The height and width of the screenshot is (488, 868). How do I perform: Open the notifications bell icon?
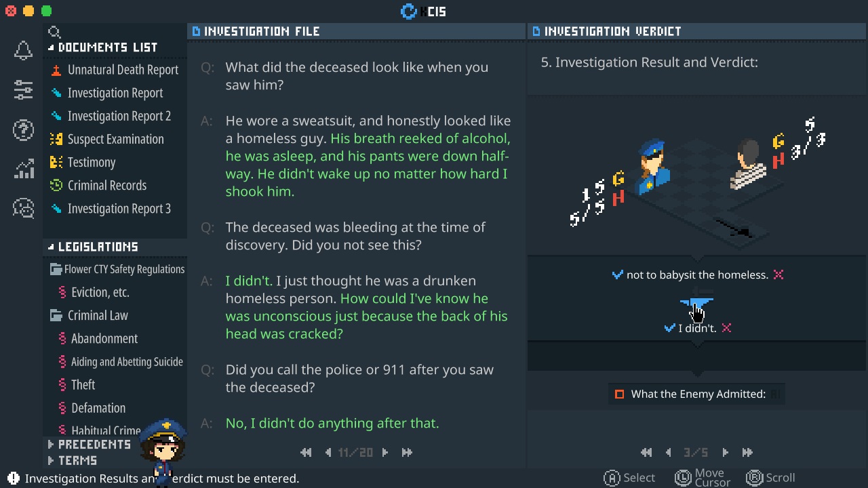23,50
